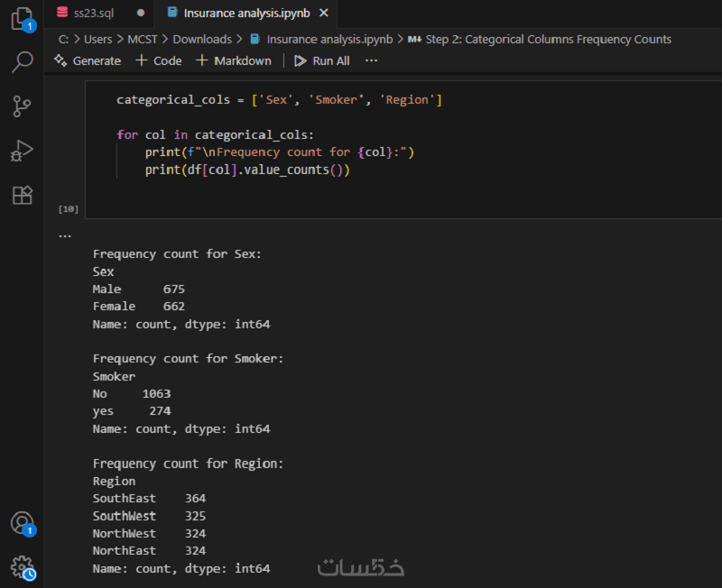This screenshot has width=722, height=588.
Task: Open the Extensions marketplace icon
Action: (22, 195)
